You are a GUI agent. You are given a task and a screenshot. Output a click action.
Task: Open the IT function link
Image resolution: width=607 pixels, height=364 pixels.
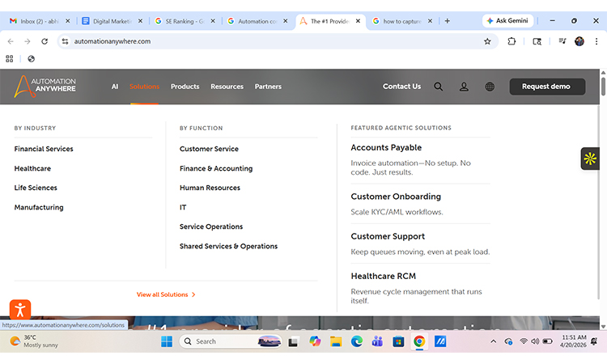[x=183, y=207]
